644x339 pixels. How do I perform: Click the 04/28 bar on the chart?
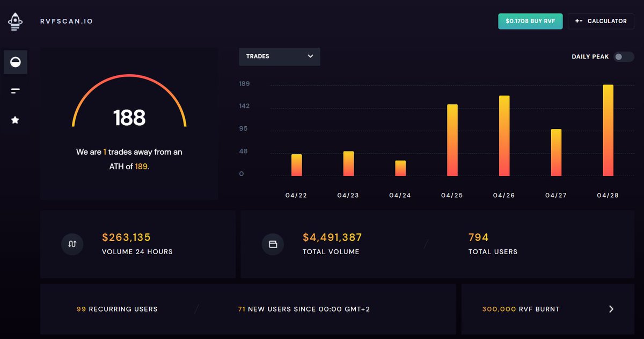point(608,129)
